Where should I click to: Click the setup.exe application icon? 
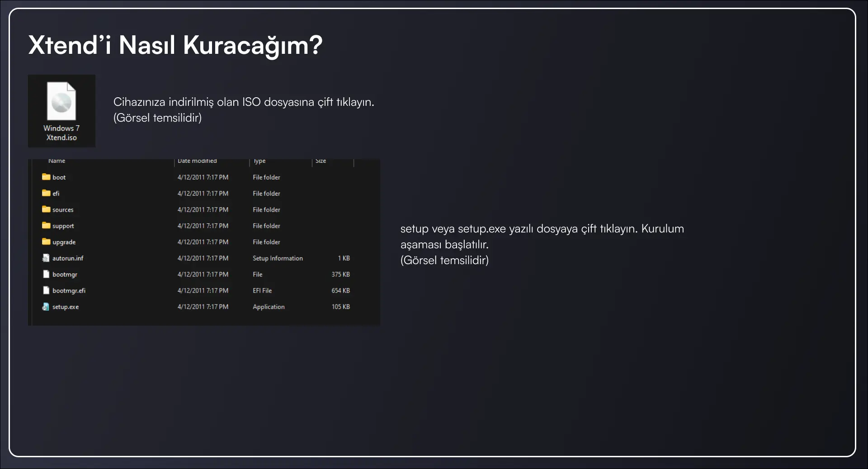46,307
